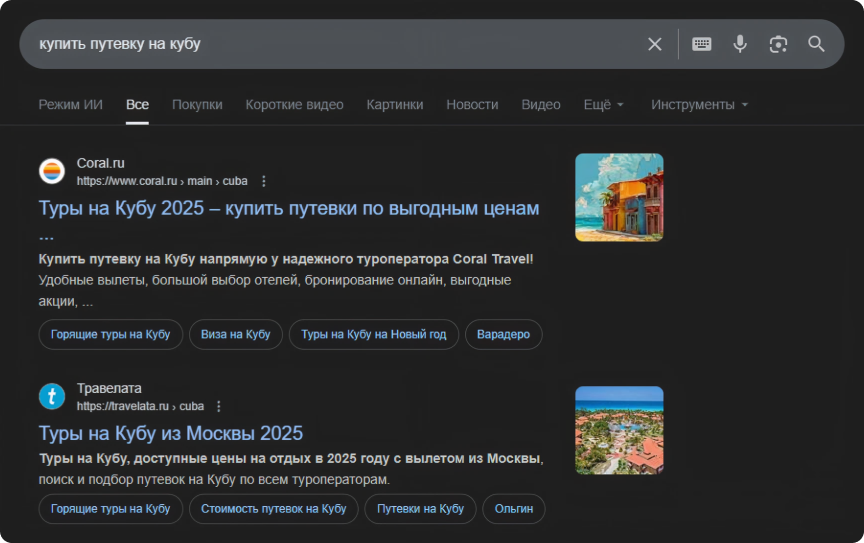Open search by image camera icon
The image size is (864, 543).
(x=778, y=44)
